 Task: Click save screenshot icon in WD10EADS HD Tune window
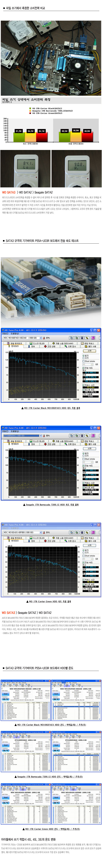[x=82, y=532]
